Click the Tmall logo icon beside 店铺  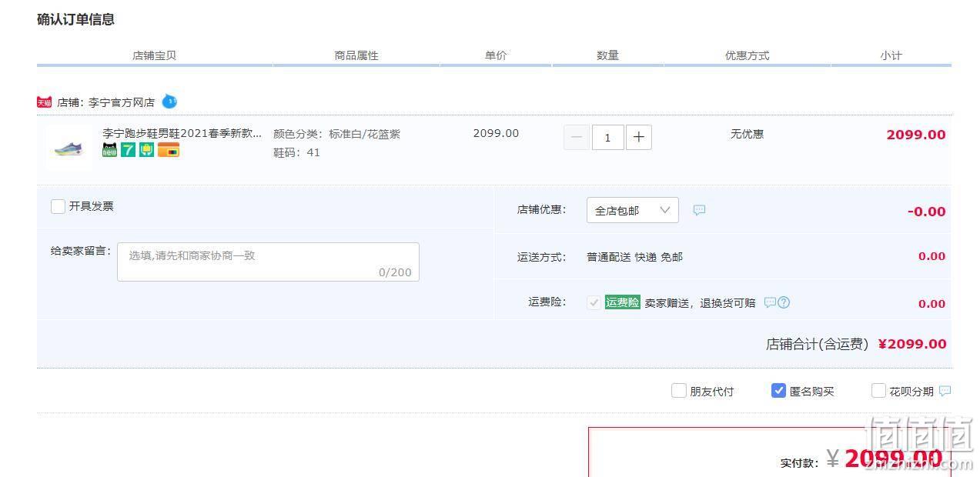[x=44, y=102]
